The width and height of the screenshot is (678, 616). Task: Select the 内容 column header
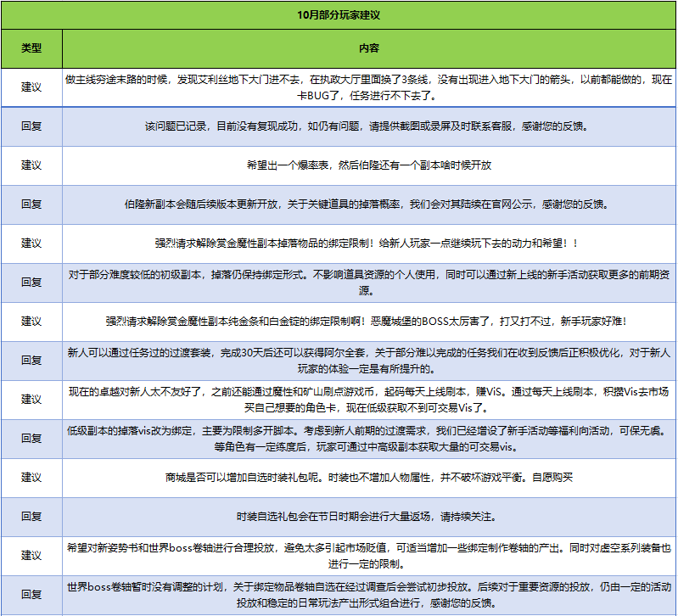point(369,48)
